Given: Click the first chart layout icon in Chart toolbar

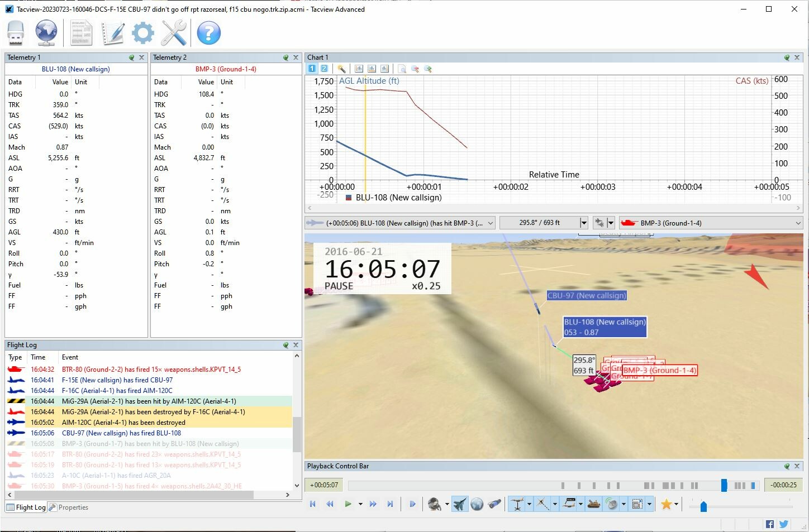Looking at the screenshot, I should tap(359, 69).
